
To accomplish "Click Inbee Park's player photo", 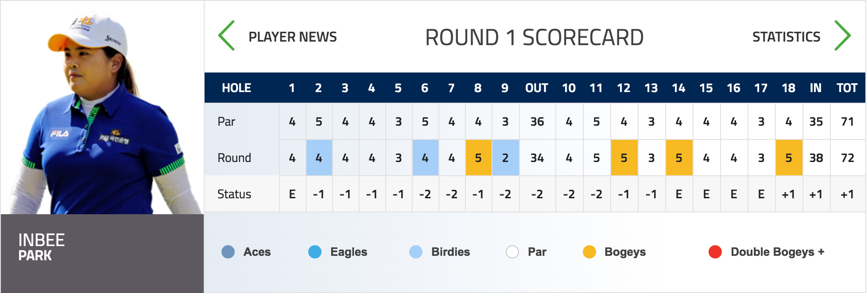I will click(x=103, y=111).
